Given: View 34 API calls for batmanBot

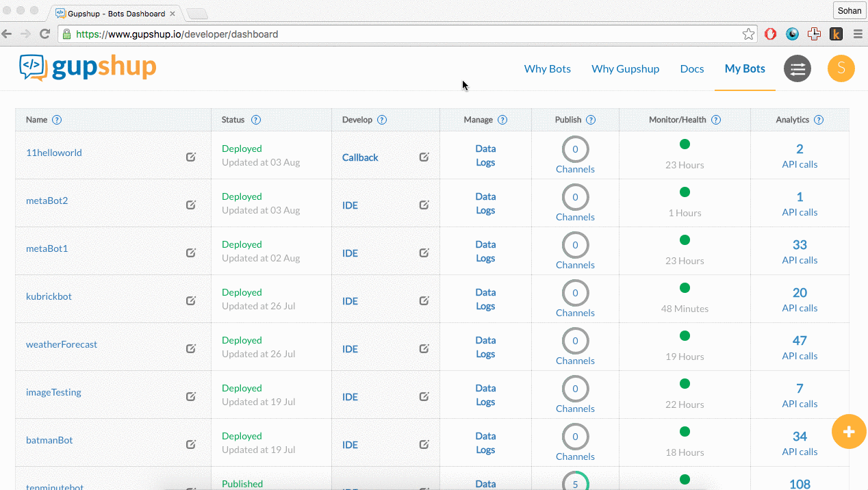Looking at the screenshot, I should click(800, 443).
